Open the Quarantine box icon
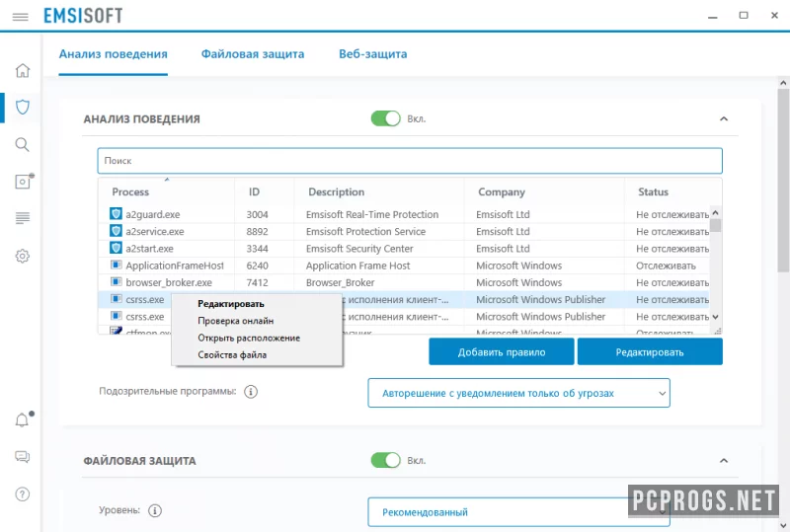 point(24,181)
